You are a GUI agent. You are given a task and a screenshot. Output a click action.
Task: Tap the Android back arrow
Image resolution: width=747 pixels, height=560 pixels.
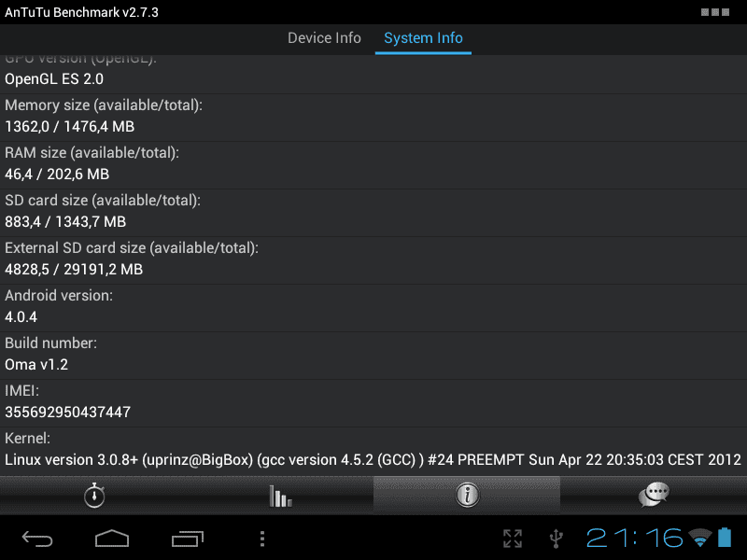(37, 539)
